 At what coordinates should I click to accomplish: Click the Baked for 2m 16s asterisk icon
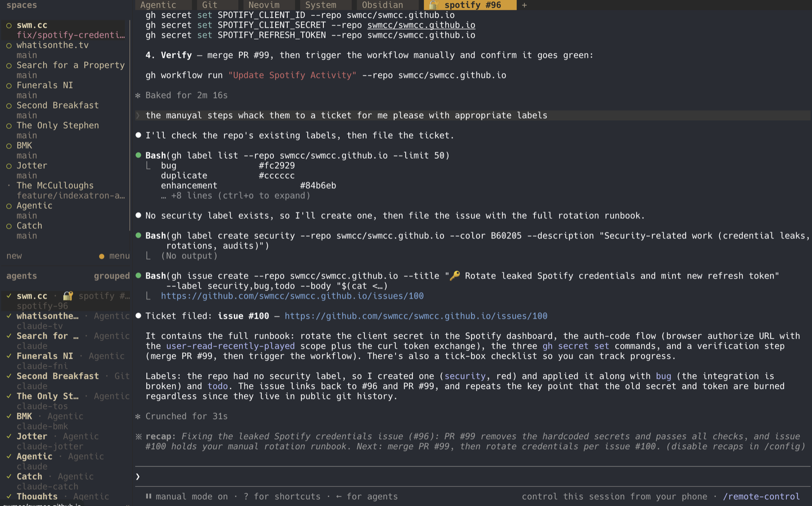pyautogui.click(x=138, y=95)
